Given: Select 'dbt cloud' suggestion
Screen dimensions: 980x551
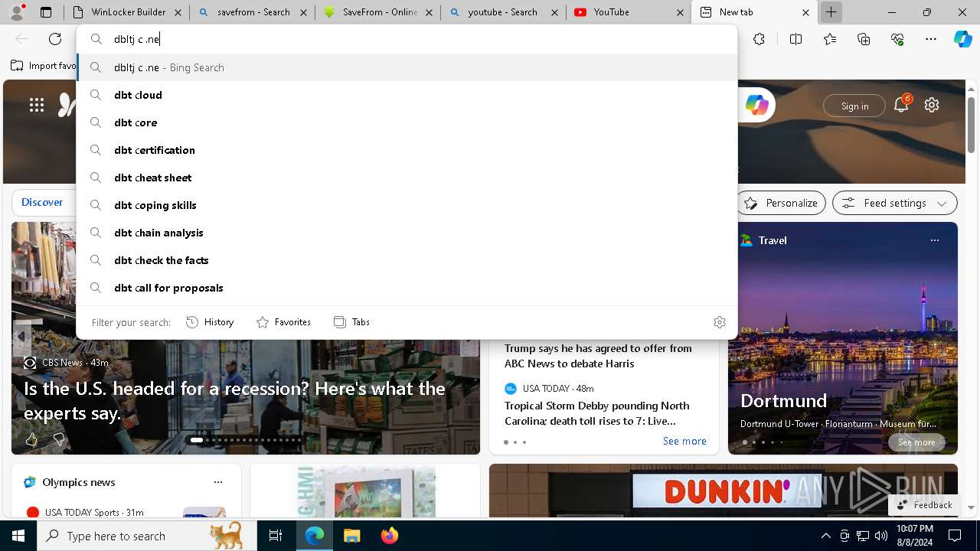Looking at the screenshot, I should click(x=407, y=95).
